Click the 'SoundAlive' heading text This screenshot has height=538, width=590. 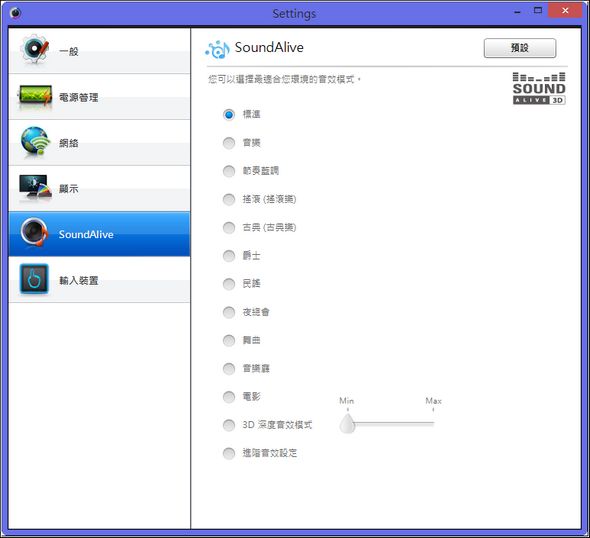pos(269,47)
